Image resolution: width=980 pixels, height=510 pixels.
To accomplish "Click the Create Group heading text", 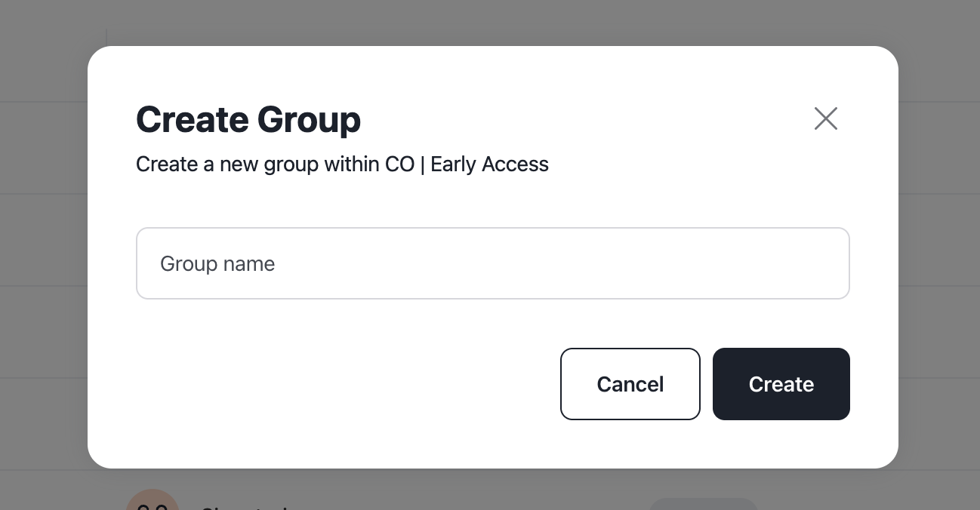I will point(248,119).
